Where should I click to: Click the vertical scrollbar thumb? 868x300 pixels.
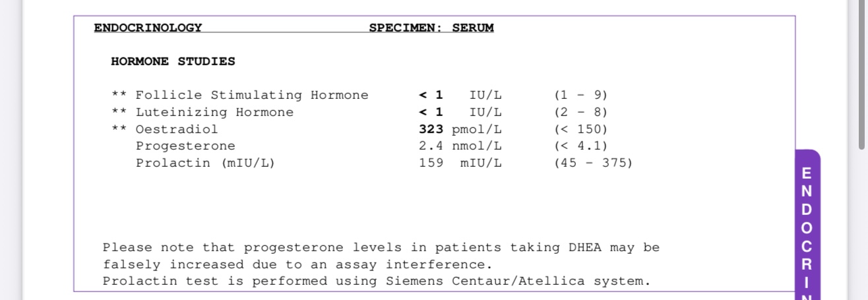point(863,73)
